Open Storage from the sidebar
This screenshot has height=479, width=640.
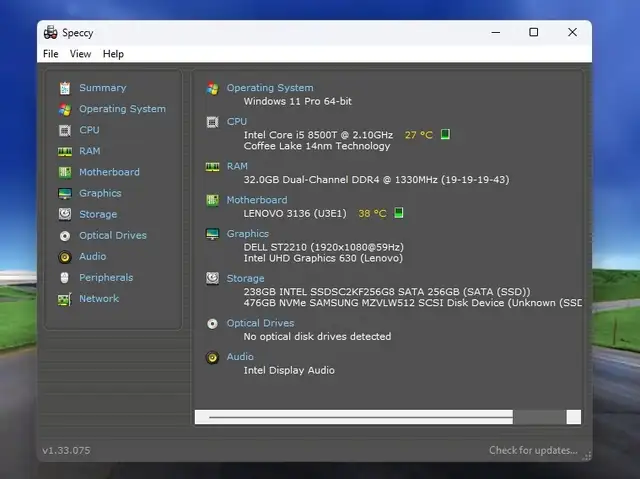click(98, 214)
